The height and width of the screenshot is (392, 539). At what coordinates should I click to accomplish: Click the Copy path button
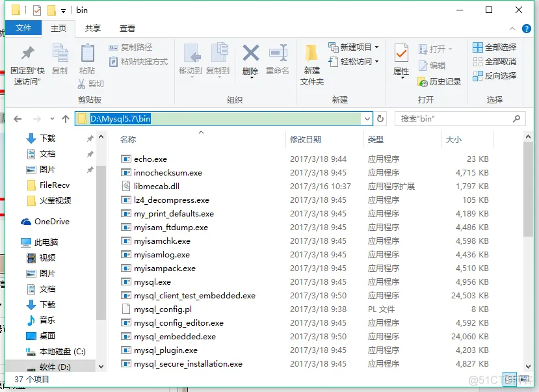click(x=131, y=47)
